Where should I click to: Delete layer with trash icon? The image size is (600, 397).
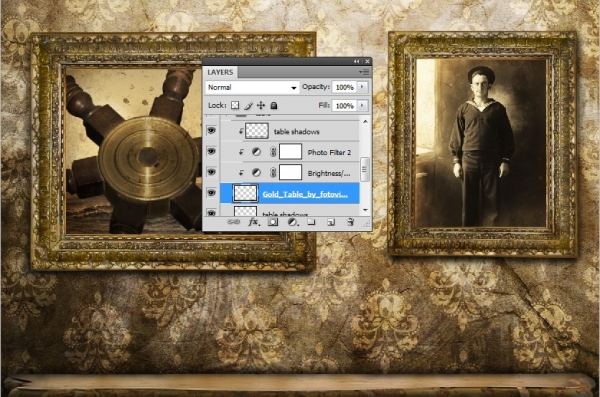[x=350, y=222]
